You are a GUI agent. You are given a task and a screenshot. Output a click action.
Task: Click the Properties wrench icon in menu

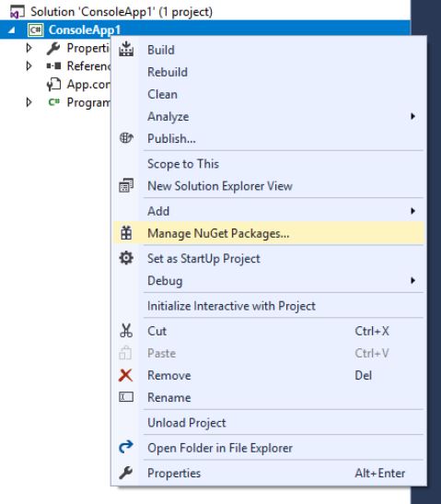pyautogui.click(x=125, y=473)
